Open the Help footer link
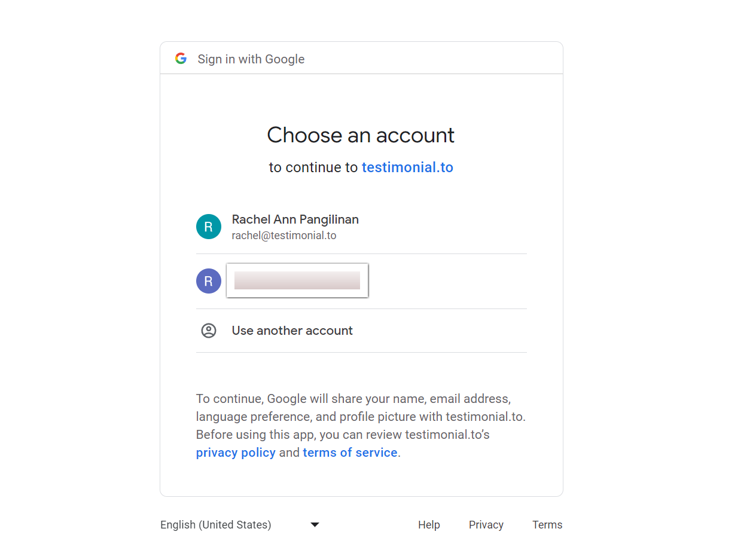The width and height of the screenshot is (756, 556). pyautogui.click(x=429, y=525)
